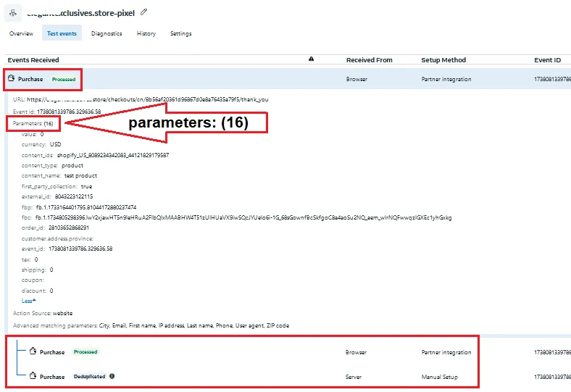
Task: Click the Event id 1738081339786.329636.58 line
Action: (x=57, y=112)
